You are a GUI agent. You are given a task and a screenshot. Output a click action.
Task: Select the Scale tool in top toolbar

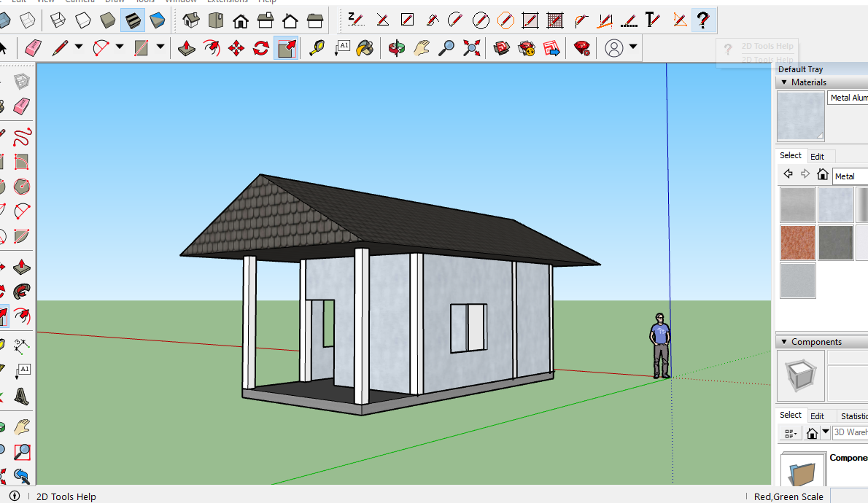(287, 48)
